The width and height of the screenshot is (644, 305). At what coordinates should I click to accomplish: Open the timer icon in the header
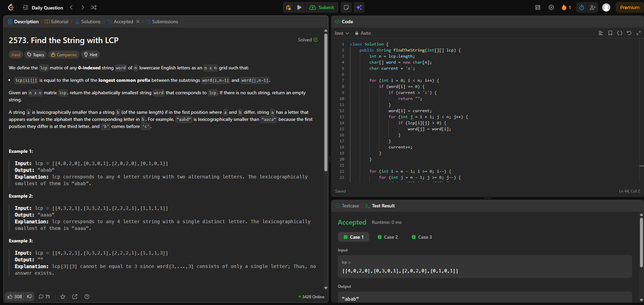(582, 7)
